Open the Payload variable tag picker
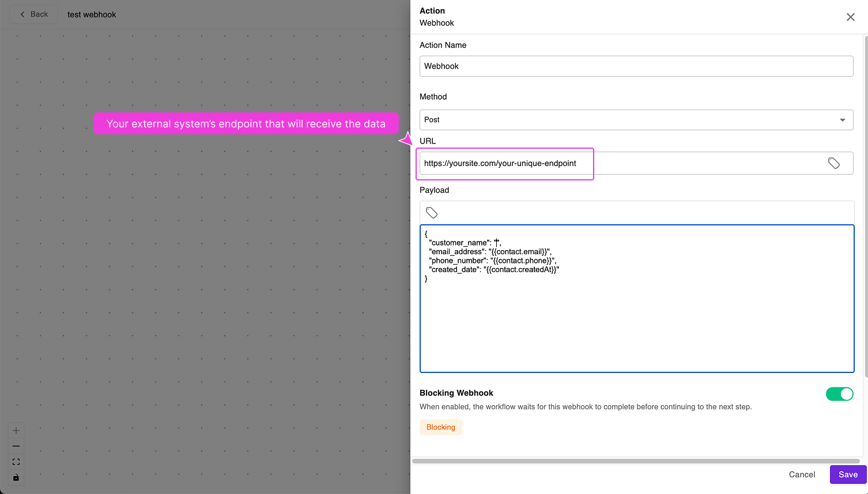The image size is (868, 494). [x=432, y=212]
